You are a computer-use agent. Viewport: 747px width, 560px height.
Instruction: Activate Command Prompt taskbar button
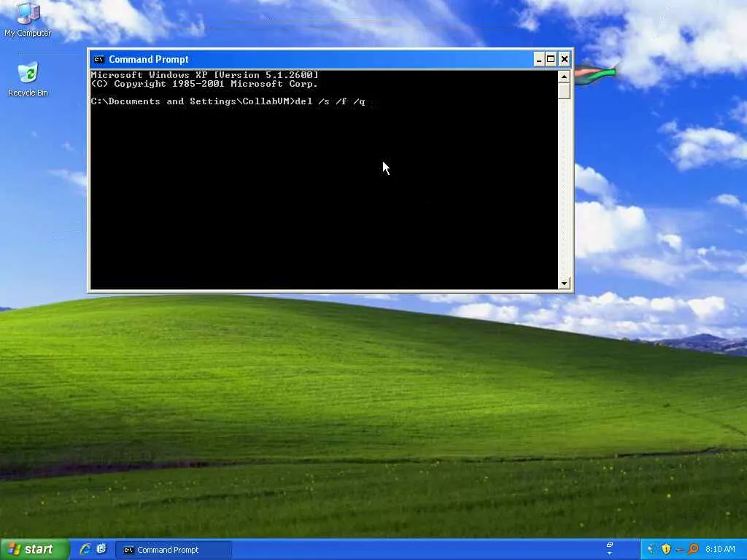pyautogui.click(x=174, y=550)
